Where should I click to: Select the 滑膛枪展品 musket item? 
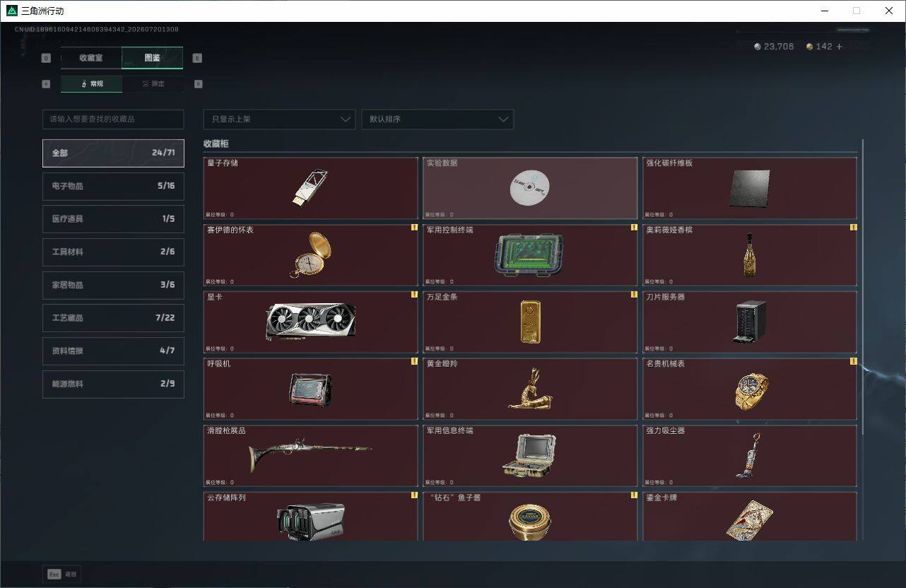(x=311, y=455)
